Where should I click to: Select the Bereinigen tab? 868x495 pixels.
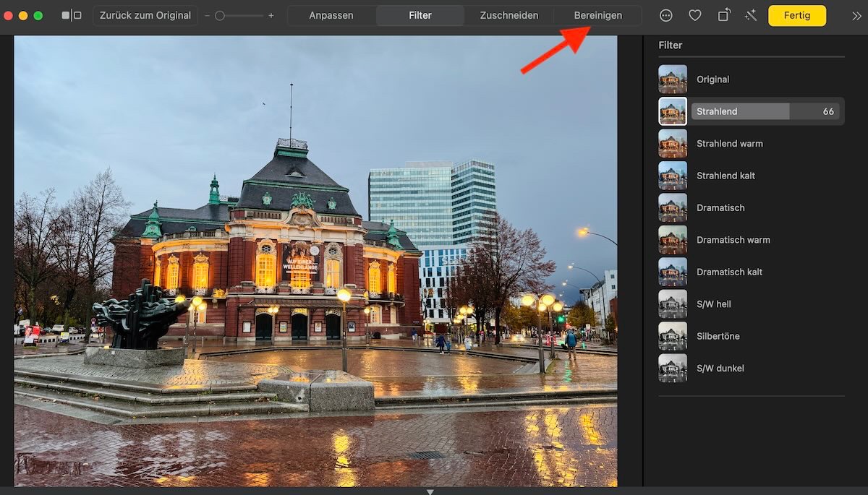tap(597, 16)
